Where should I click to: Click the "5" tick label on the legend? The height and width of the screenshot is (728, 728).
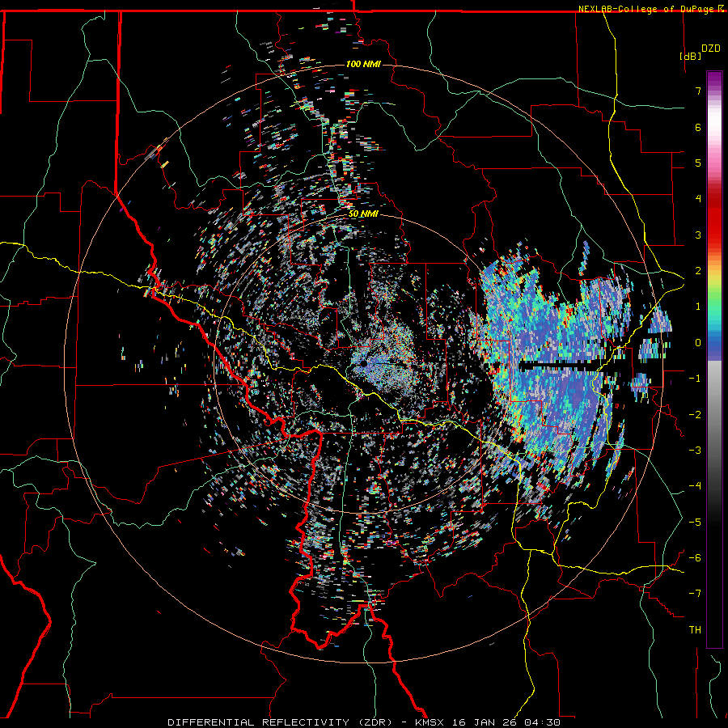point(698,163)
